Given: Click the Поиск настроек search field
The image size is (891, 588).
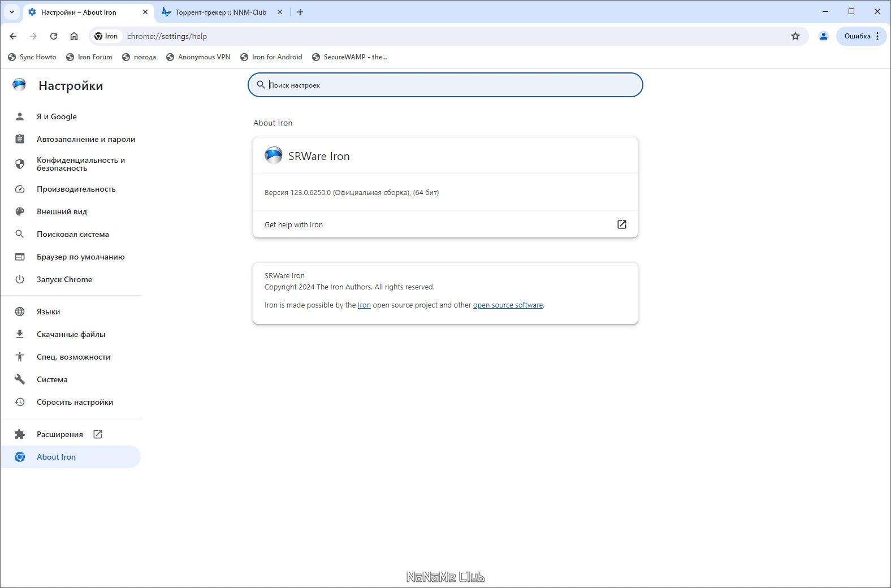Looking at the screenshot, I should pyautogui.click(x=445, y=85).
